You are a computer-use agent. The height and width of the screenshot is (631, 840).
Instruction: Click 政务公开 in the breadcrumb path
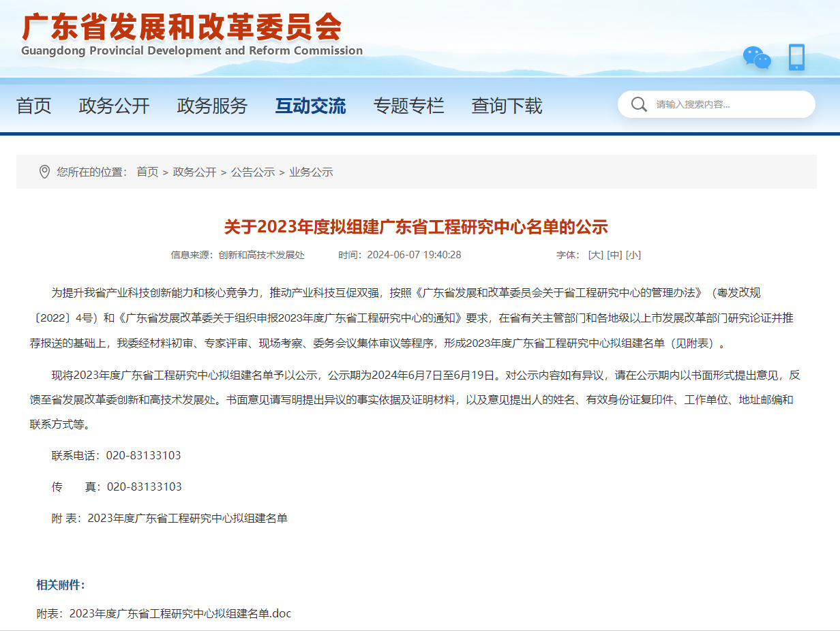click(194, 172)
